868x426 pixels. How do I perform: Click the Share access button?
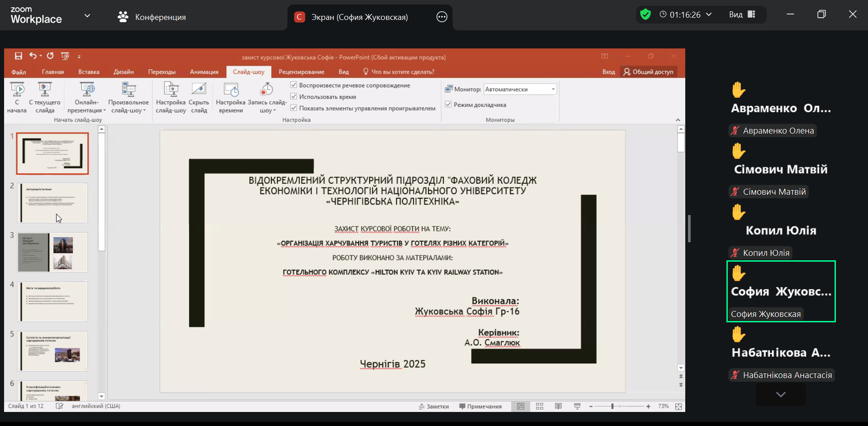point(648,72)
